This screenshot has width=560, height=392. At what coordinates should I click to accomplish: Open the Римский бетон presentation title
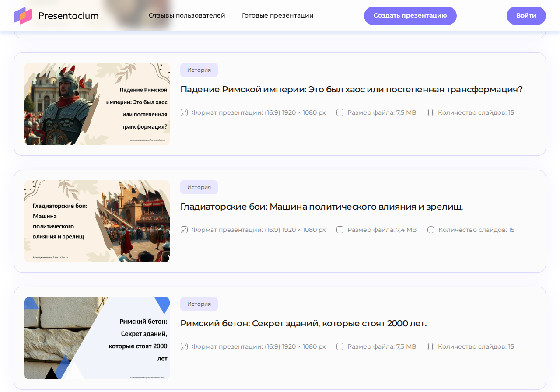pos(304,323)
